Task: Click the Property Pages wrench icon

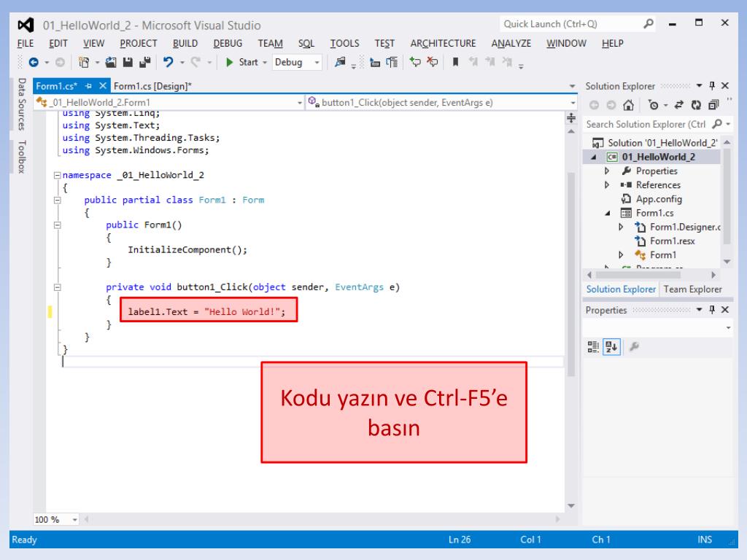Action: [x=634, y=346]
